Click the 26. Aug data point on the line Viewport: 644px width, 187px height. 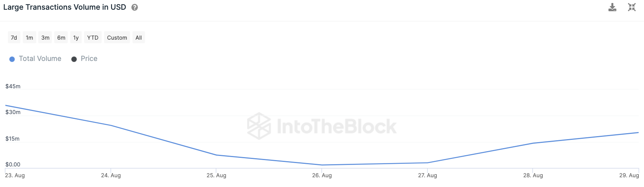tap(322, 165)
